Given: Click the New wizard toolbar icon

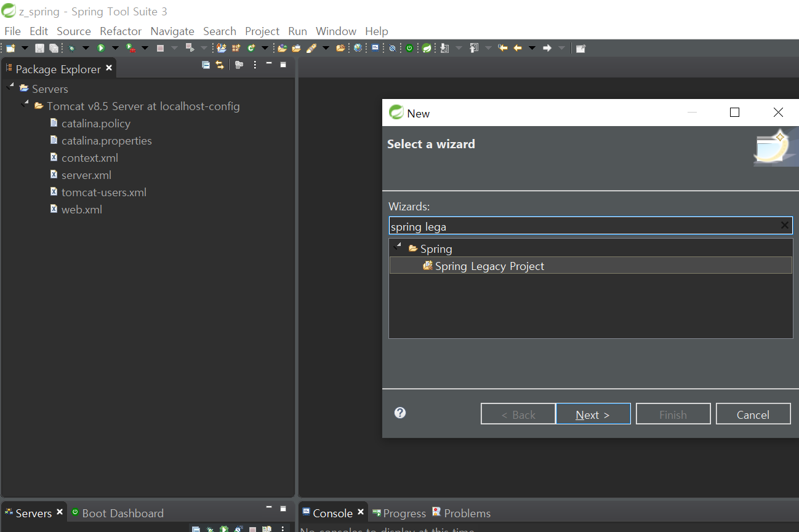Looking at the screenshot, I should [10, 48].
